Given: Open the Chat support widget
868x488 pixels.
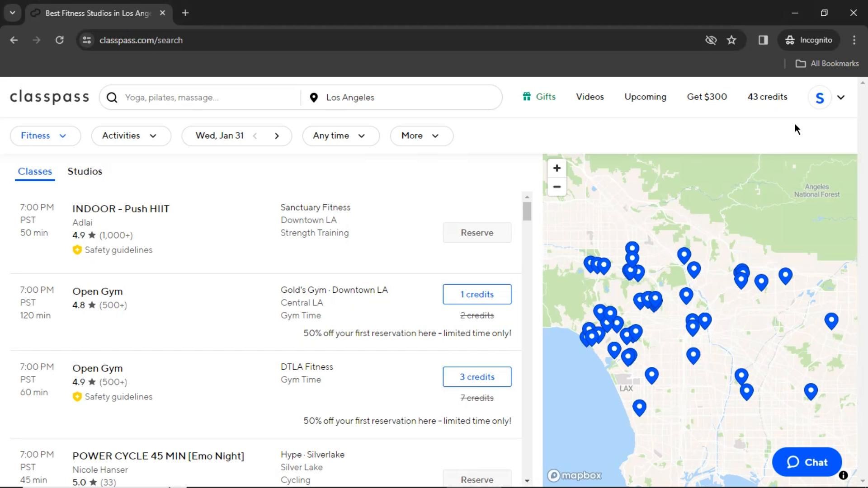Looking at the screenshot, I should pyautogui.click(x=807, y=462).
